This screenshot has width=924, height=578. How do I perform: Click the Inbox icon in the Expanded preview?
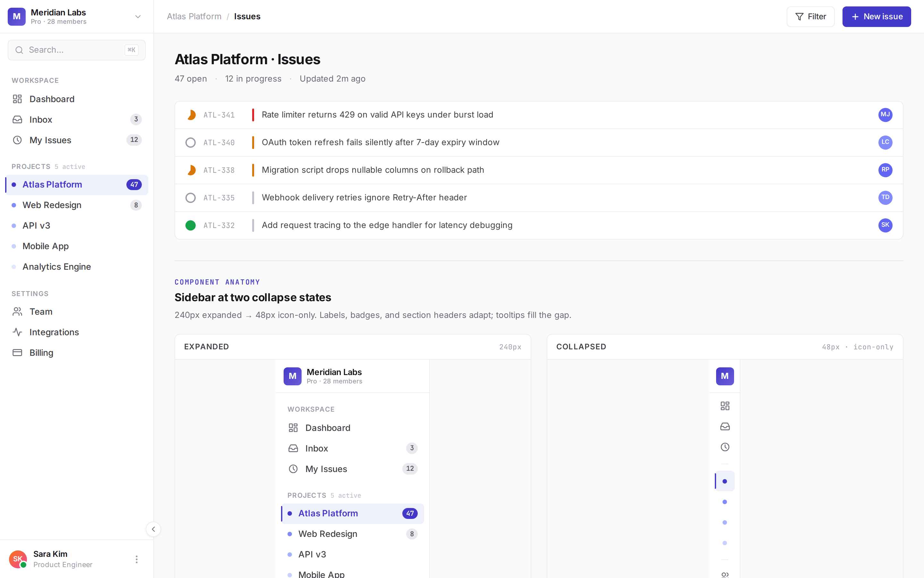tap(293, 448)
